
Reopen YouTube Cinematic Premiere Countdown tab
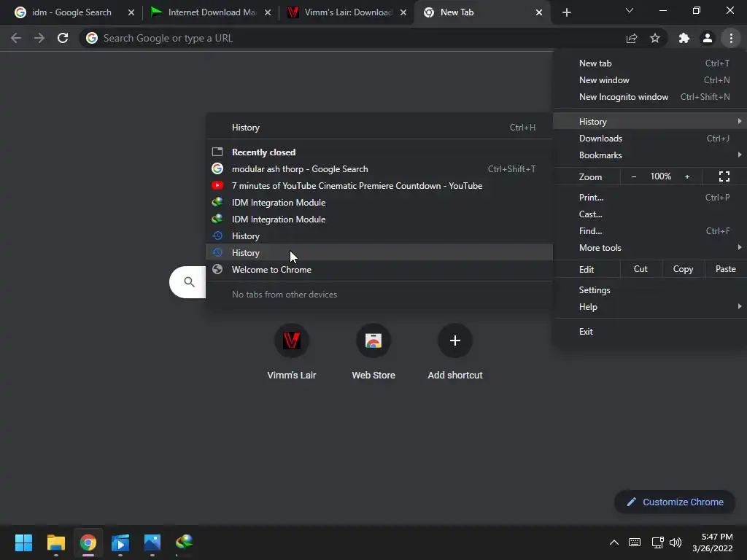tap(379, 186)
